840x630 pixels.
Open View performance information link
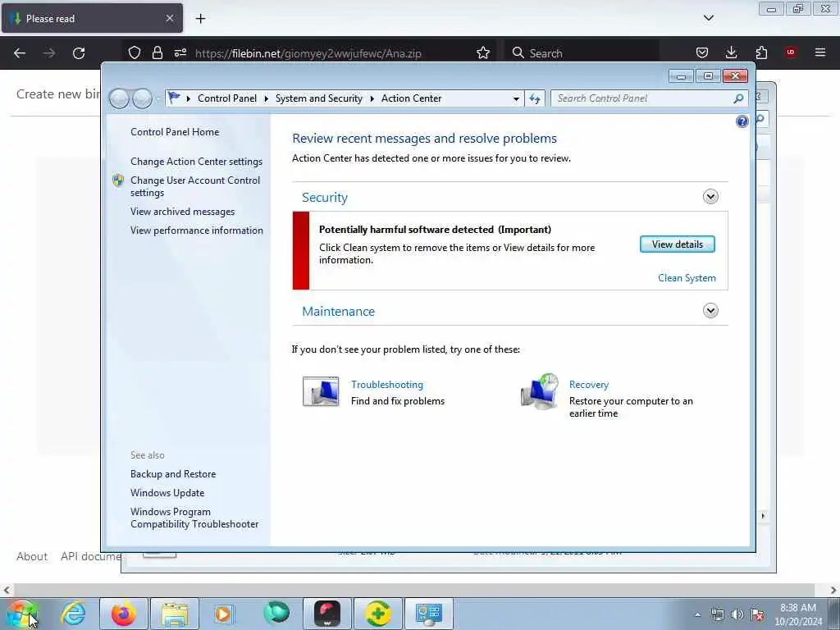tap(197, 231)
